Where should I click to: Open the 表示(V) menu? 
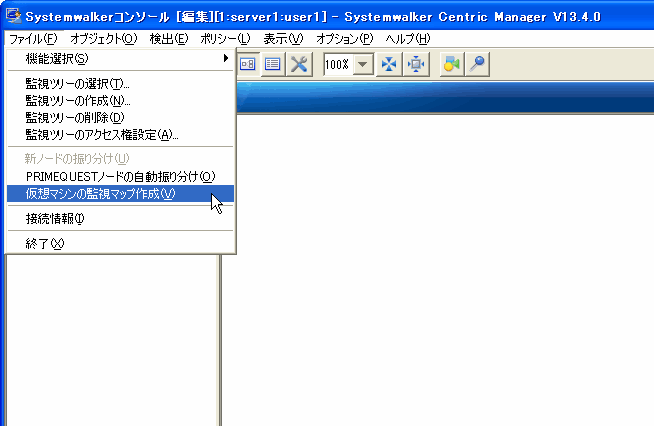coord(283,39)
